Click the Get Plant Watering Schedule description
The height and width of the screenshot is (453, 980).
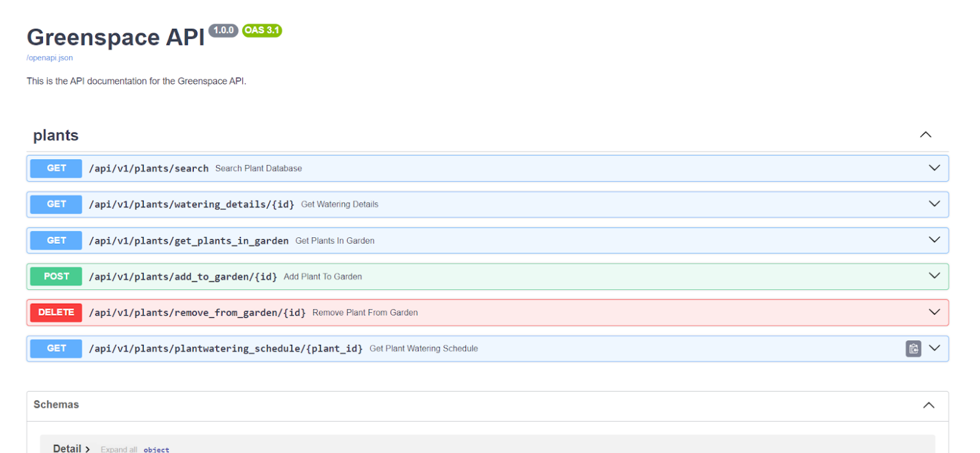coord(424,349)
